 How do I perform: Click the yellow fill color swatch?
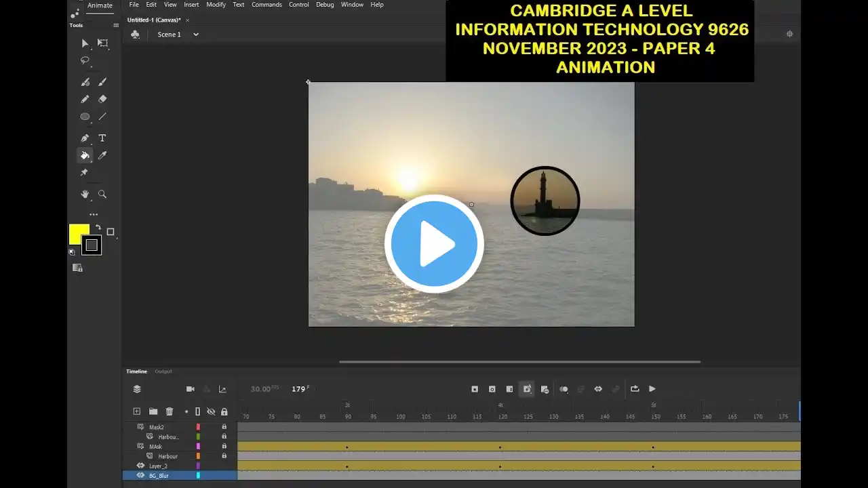tap(79, 234)
